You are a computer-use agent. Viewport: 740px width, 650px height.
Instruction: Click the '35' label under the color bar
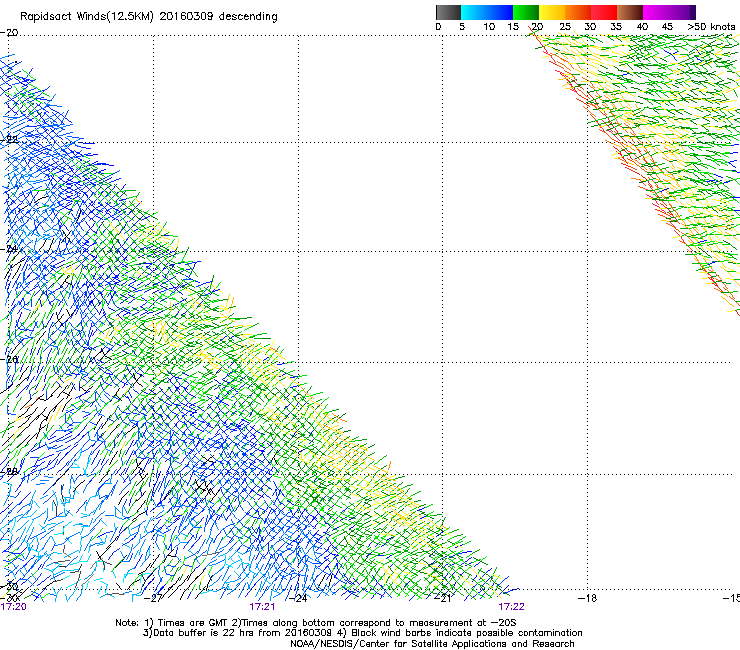[616, 27]
